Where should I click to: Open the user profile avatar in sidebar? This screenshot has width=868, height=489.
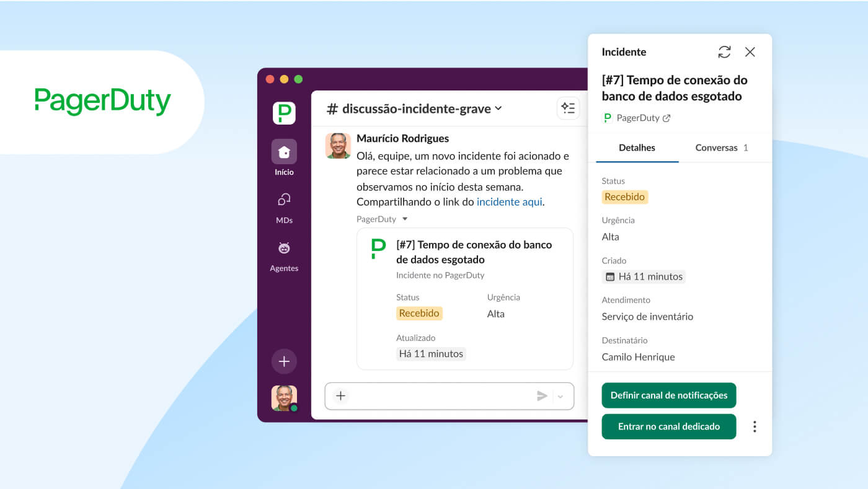pos(284,399)
